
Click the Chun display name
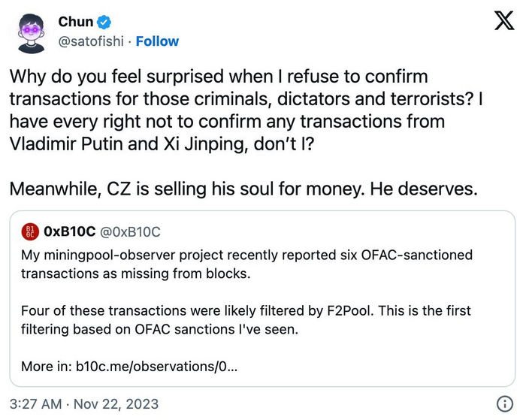pyautogui.click(x=75, y=23)
